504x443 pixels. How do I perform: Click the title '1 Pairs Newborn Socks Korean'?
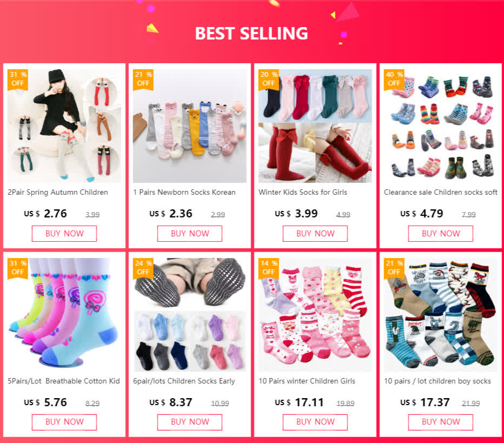pos(184,192)
